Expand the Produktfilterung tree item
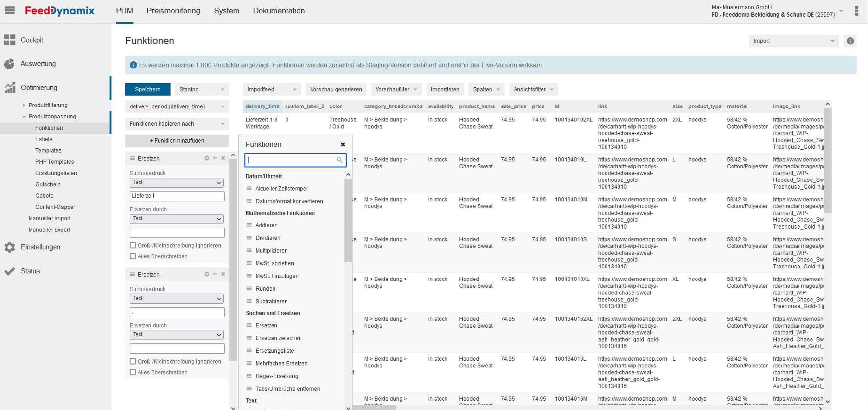This screenshot has width=868, height=410. [24, 105]
